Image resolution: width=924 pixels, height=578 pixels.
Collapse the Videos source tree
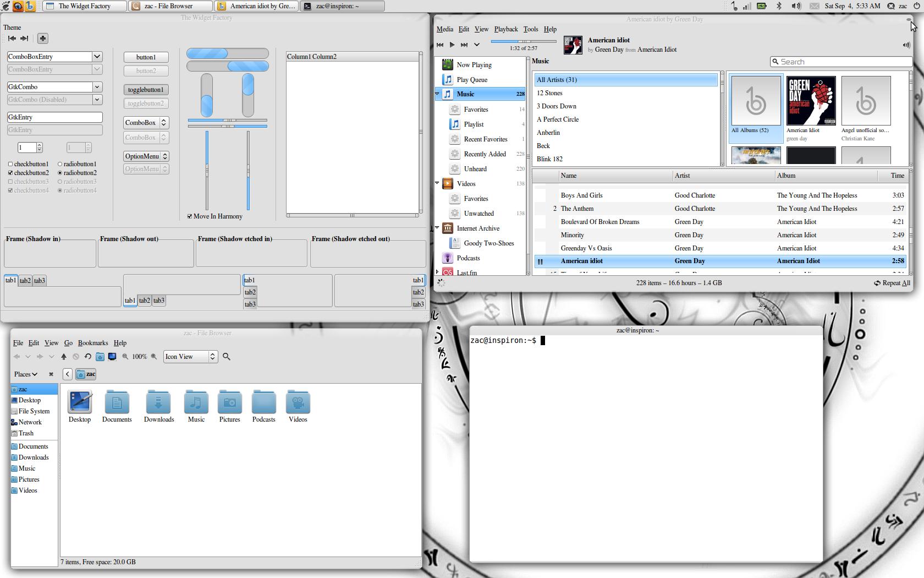[437, 183]
